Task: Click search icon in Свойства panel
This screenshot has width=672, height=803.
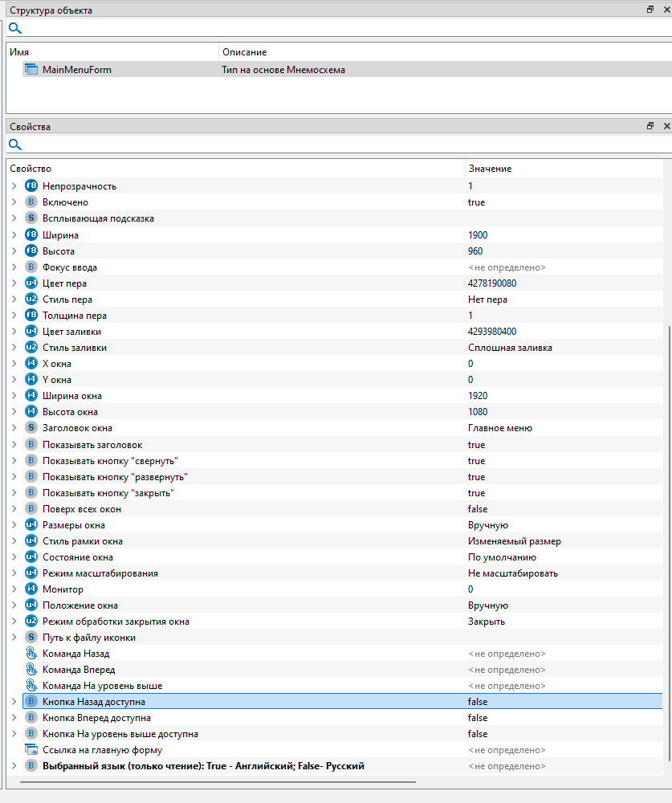Action: (14, 145)
